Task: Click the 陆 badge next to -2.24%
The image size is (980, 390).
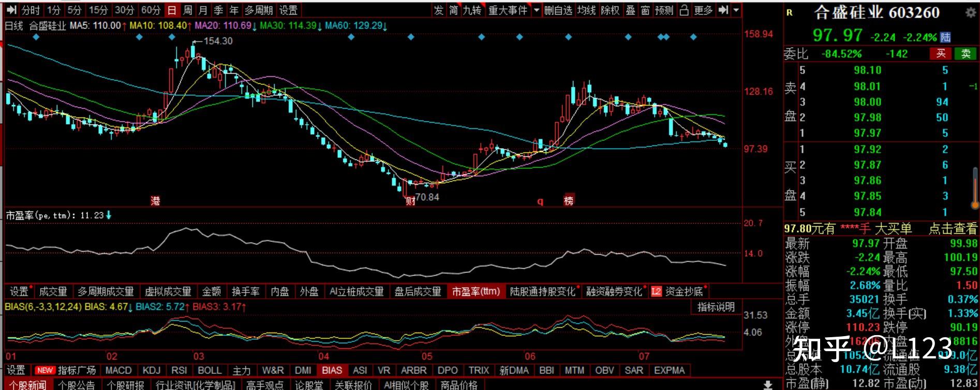Action: coord(945,37)
